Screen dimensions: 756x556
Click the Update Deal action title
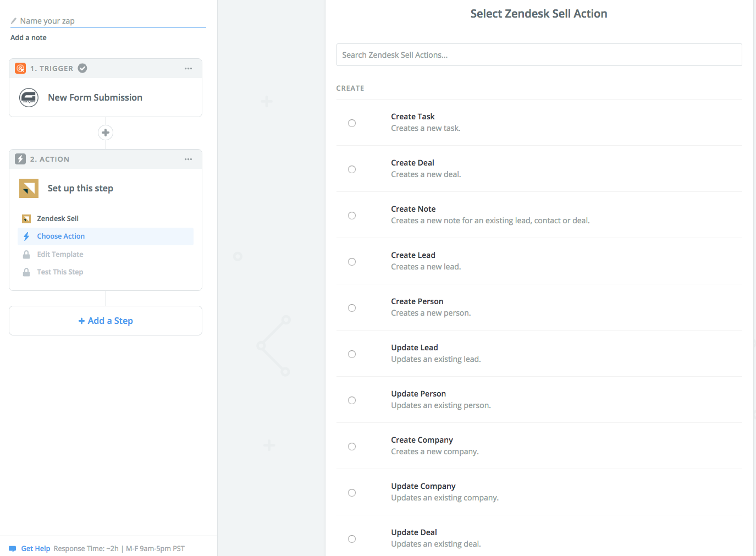[x=414, y=532]
